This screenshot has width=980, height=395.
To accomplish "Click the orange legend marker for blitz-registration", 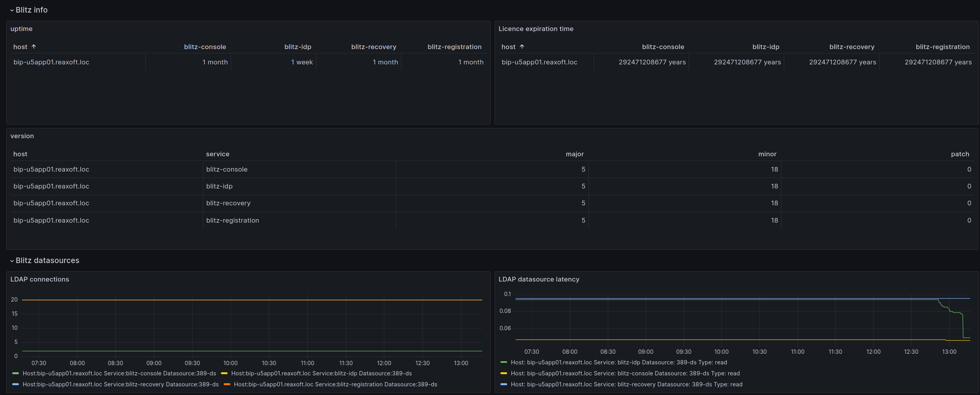I will (227, 384).
